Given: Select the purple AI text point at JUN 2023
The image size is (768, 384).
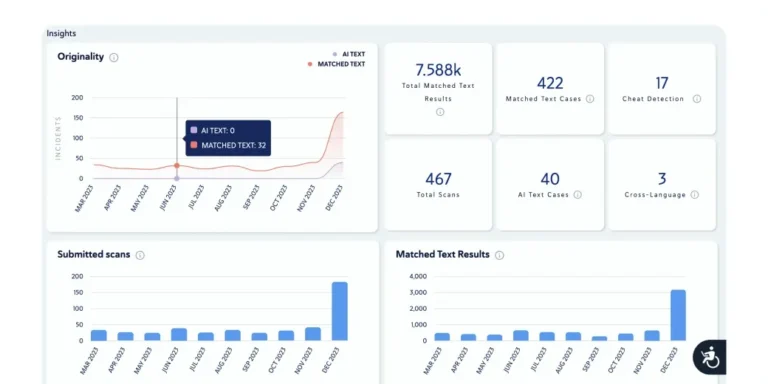Looking at the screenshot, I should tap(177, 178).
